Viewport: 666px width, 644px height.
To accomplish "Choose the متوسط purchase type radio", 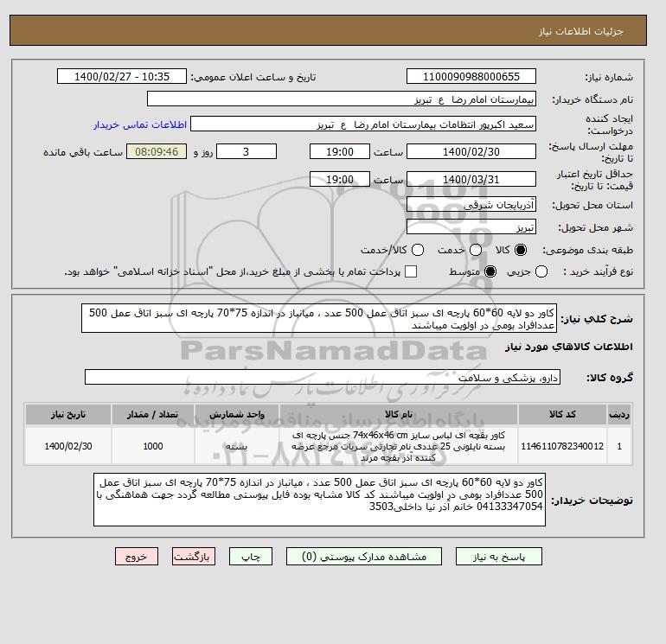I will [490, 271].
